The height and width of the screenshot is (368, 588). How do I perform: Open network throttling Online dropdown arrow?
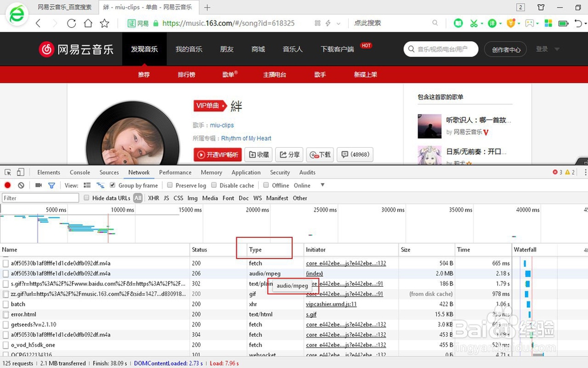[322, 185]
